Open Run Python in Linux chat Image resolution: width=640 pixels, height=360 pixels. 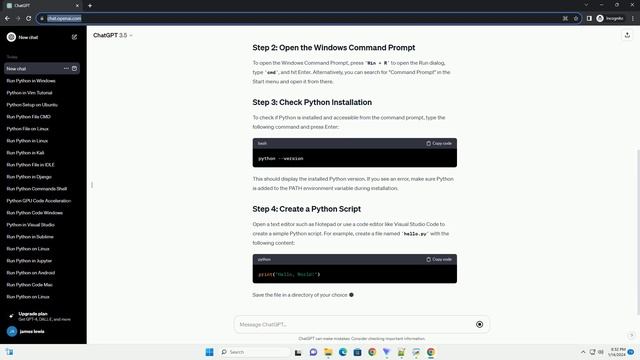coord(27,141)
